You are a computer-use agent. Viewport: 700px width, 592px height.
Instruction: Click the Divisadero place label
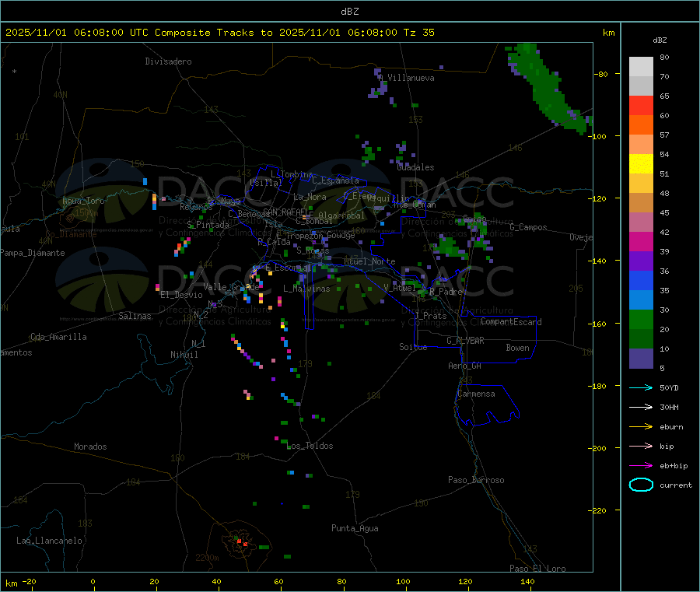pyautogui.click(x=168, y=61)
